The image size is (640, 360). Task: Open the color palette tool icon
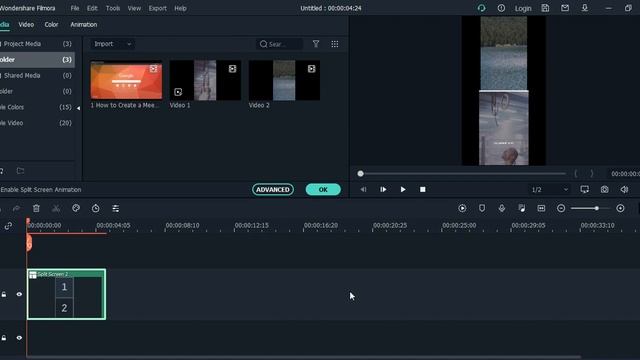pos(76,209)
